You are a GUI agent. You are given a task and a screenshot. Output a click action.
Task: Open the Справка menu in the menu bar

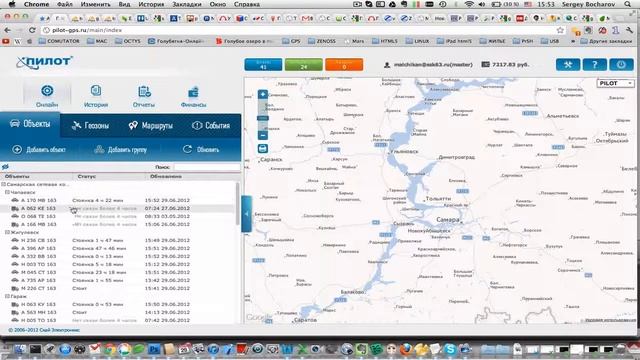click(247, 4)
